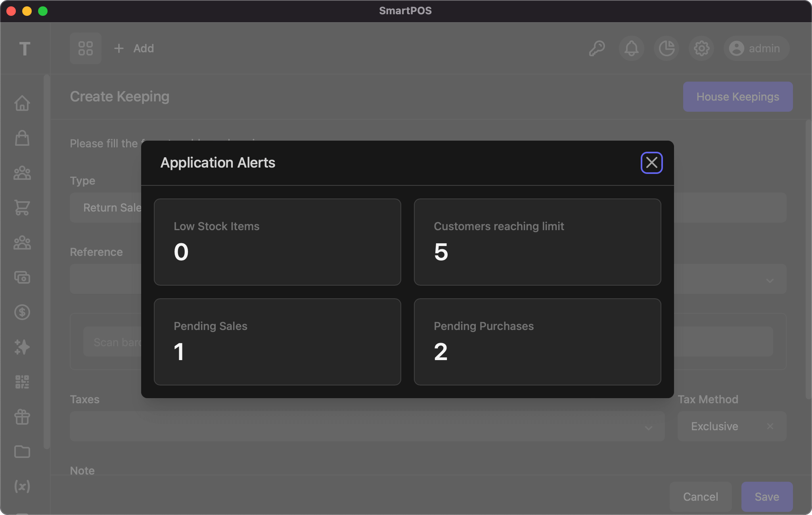This screenshot has height=515, width=812.
Task: Open the QR code tool in sidebar
Action: pyautogui.click(x=23, y=381)
